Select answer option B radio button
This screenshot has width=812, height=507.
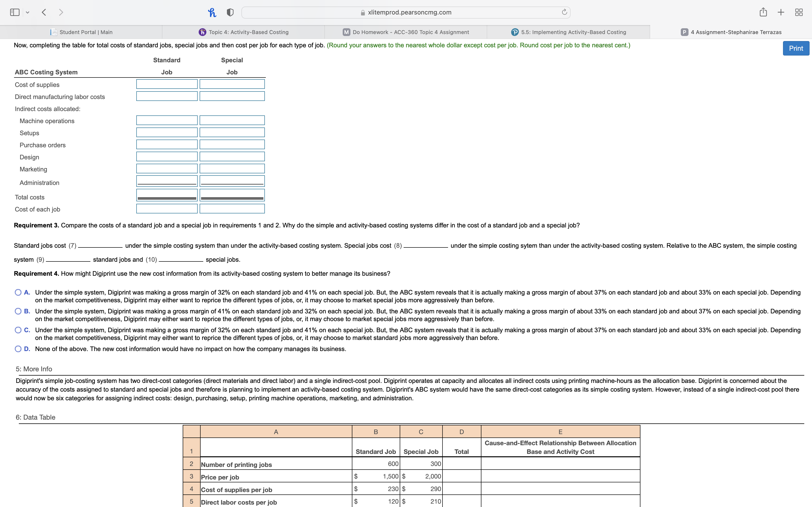coord(18,311)
